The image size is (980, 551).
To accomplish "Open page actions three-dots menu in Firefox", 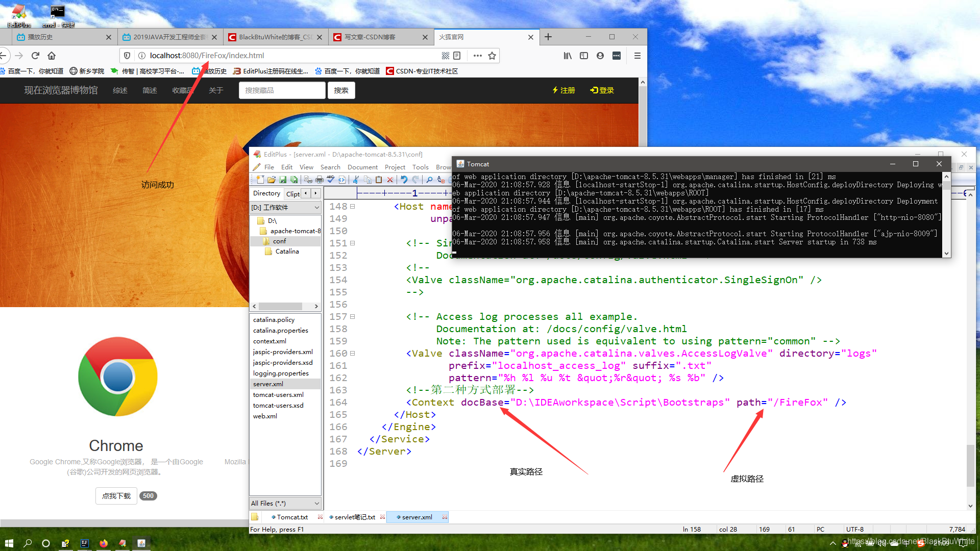I will tap(477, 56).
